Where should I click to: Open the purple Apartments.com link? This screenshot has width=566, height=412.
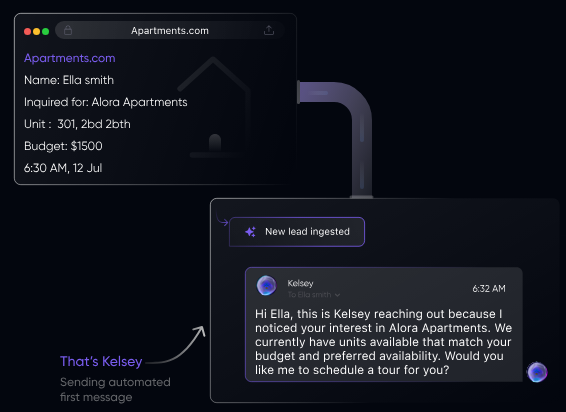pos(70,58)
